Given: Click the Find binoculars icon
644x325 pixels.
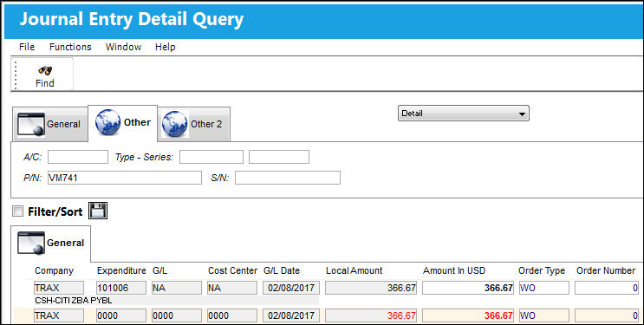Looking at the screenshot, I should click(x=45, y=70).
